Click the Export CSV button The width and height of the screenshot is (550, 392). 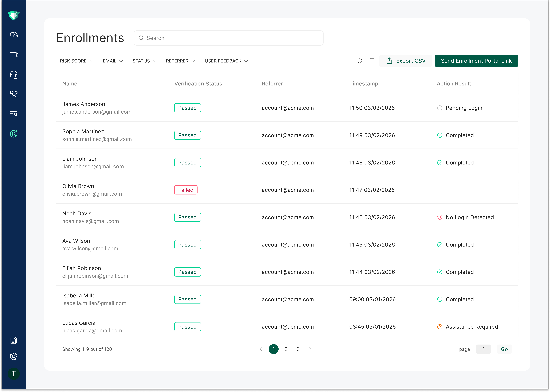406,61
